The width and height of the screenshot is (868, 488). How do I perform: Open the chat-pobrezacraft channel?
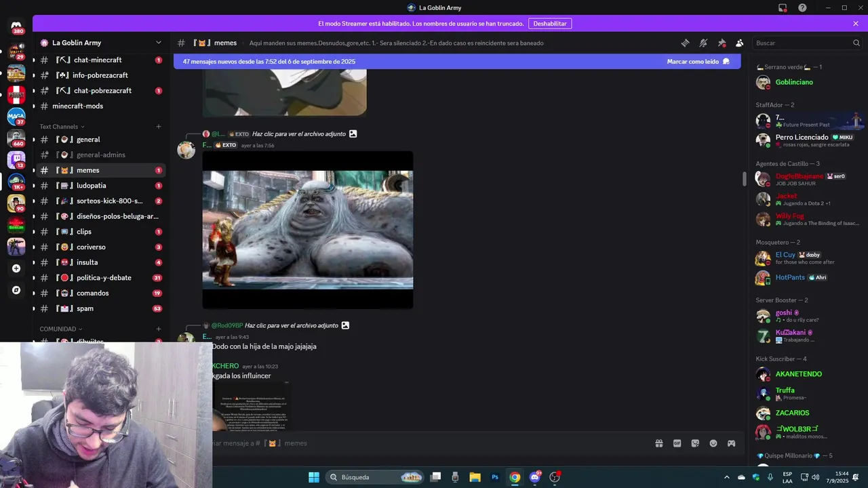point(100,90)
